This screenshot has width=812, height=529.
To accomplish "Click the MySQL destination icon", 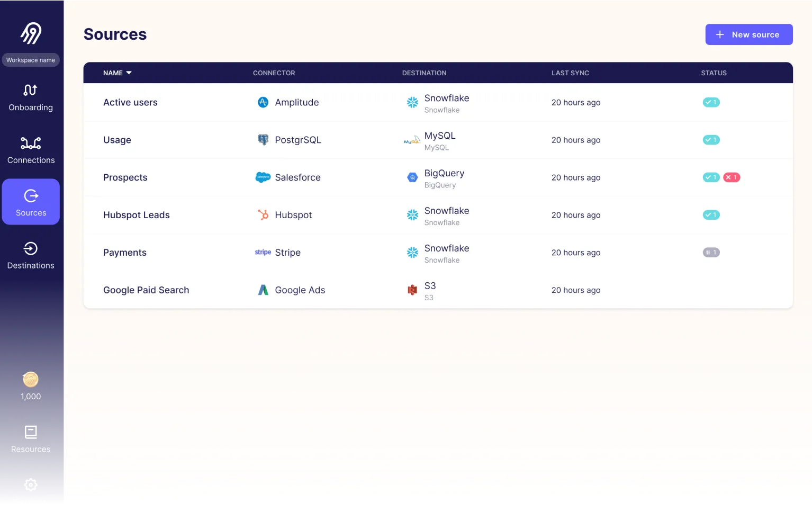I will 412,140.
